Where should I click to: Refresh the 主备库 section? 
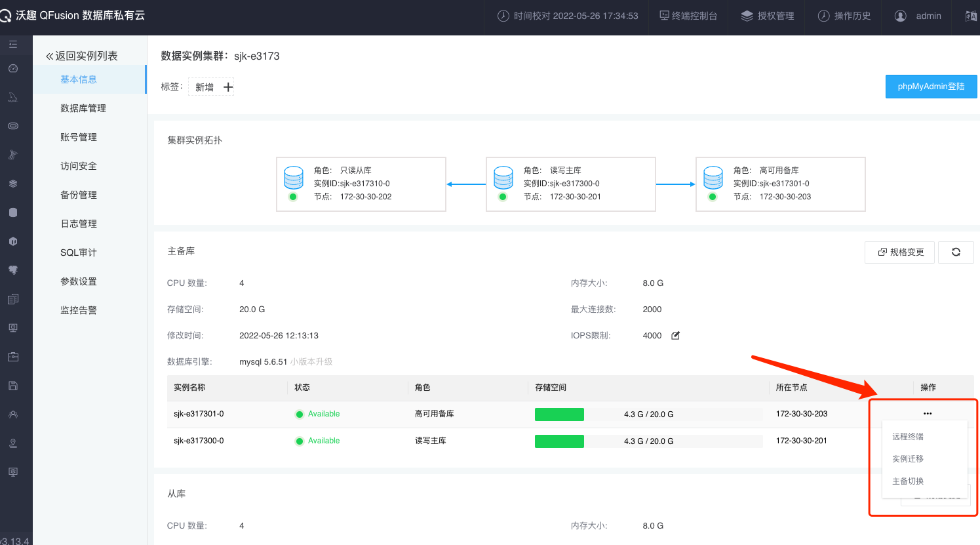[x=956, y=252]
